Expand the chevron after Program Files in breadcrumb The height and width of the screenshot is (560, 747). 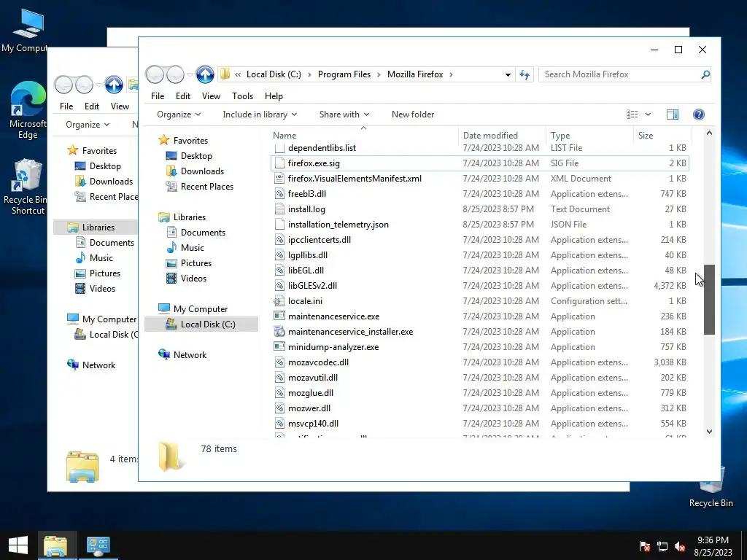pos(379,74)
